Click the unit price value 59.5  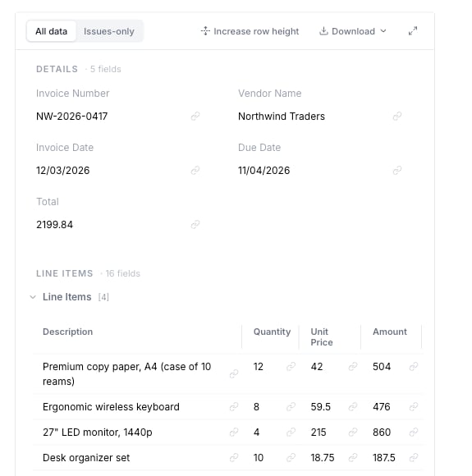point(320,406)
